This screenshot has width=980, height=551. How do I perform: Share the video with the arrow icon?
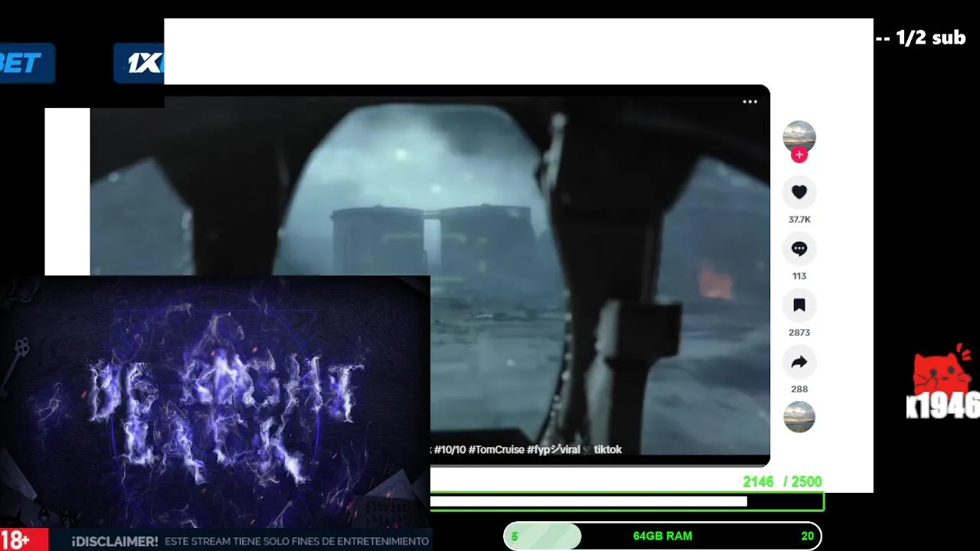coord(799,363)
